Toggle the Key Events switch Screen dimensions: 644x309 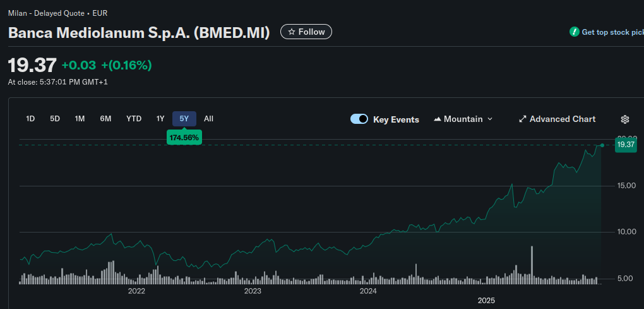pyautogui.click(x=359, y=119)
